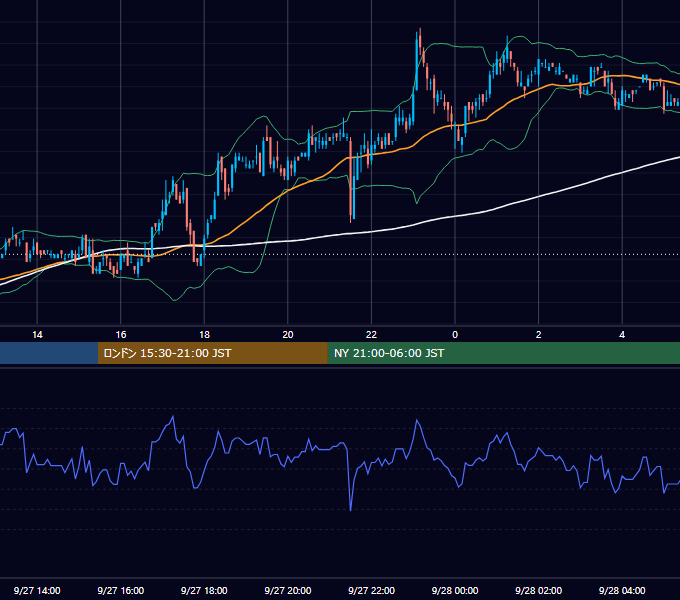Image resolution: width=680 pixels, height=600 pixels.
Task: Click the 9/28 02:00 date label
Action: (x=539, y=590)
